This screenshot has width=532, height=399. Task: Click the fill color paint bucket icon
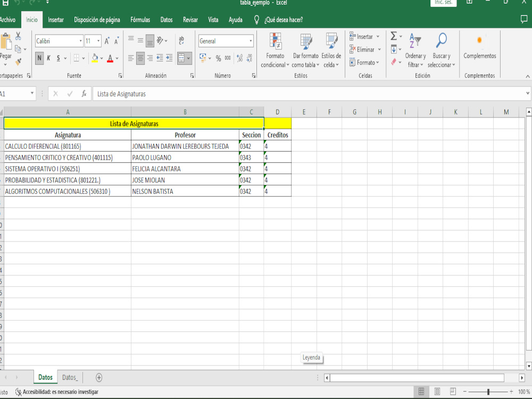click(95, 58)
